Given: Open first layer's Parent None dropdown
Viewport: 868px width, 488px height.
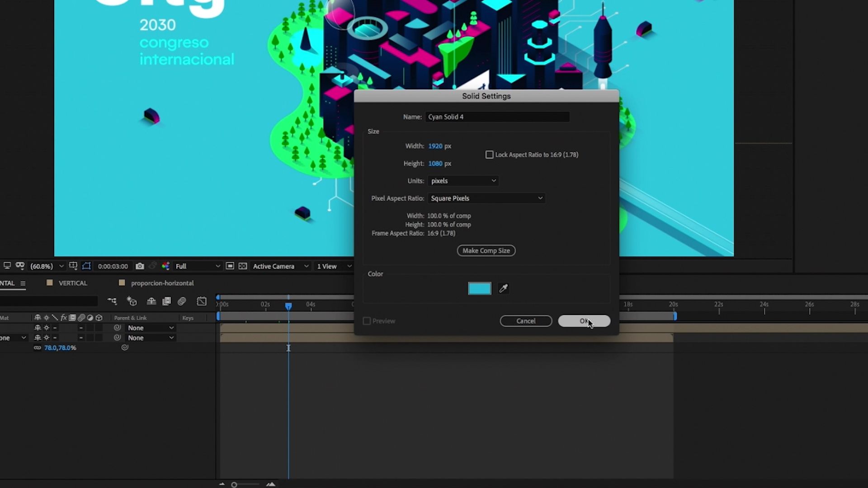Looking at the screenshot, I should pyautogui.click(x=151, y=328).
